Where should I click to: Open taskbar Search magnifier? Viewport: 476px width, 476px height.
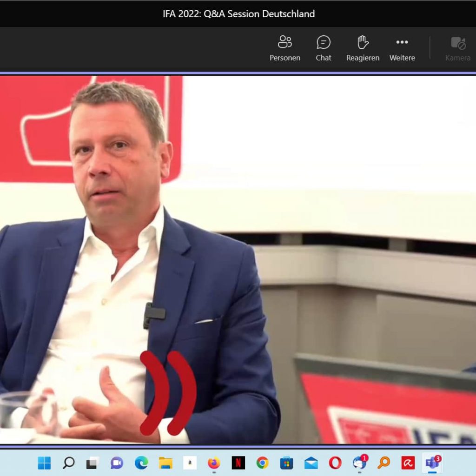69,463
